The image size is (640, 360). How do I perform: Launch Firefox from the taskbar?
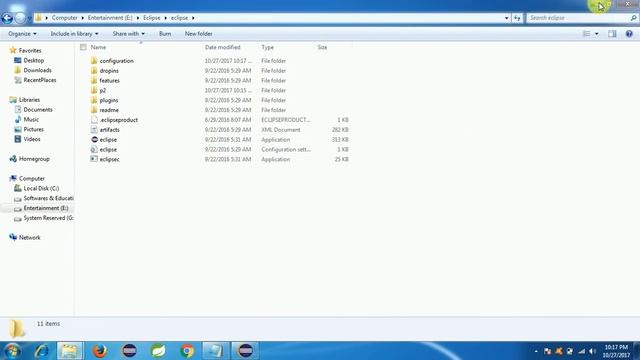(100, 351)
